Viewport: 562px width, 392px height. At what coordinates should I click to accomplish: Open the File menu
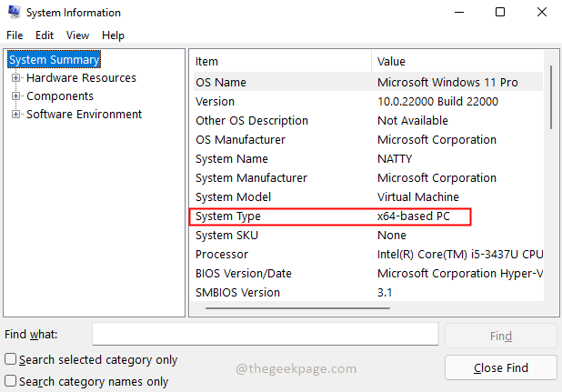[15, 35]
